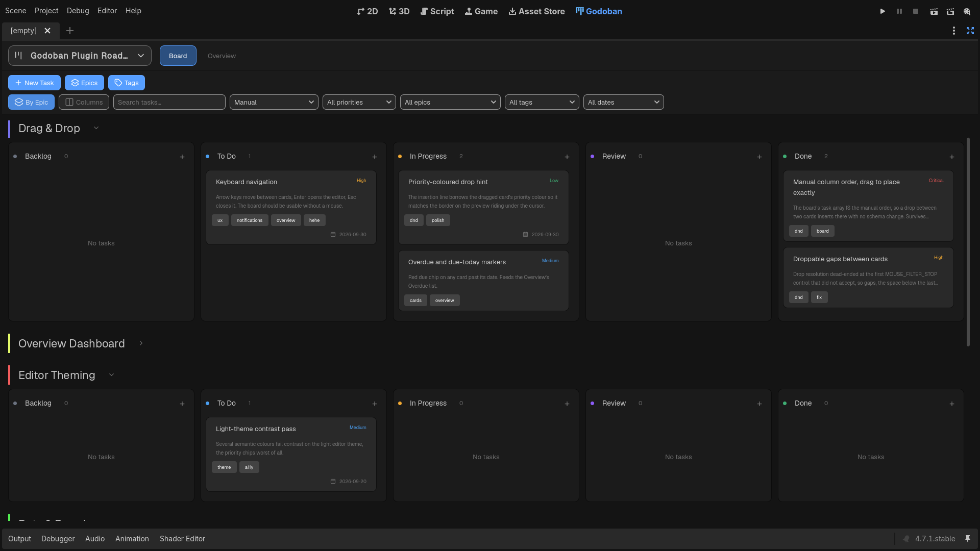This screenshot has width=980, height=551.
Task: Click the run specific scene icon
Action: click(x=950, y=11)
